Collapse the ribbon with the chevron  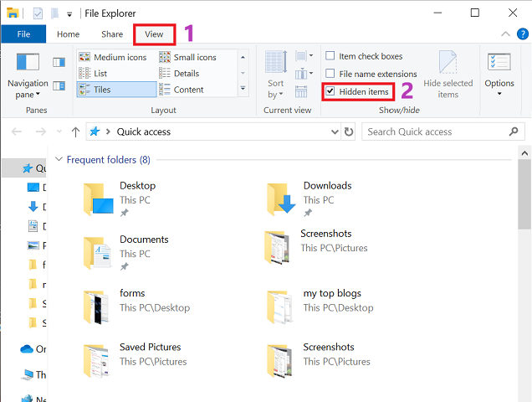coord(505,33)
